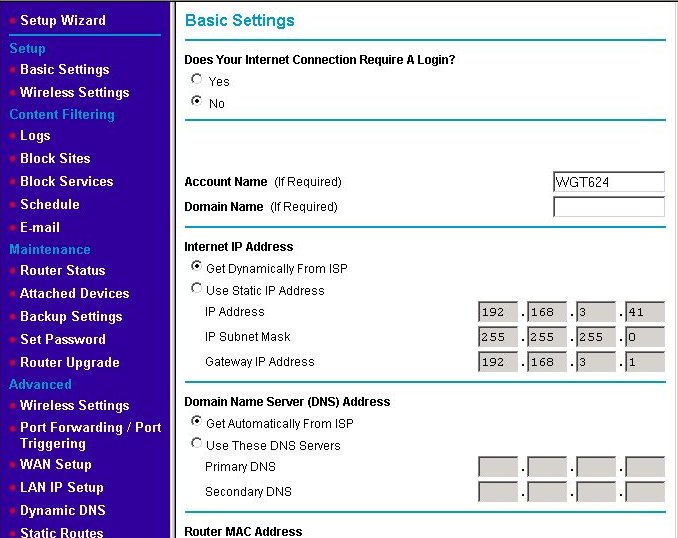Screen dimensions: 678x538
Task: Open the Setup Wizard link
Action: (62, 20)
